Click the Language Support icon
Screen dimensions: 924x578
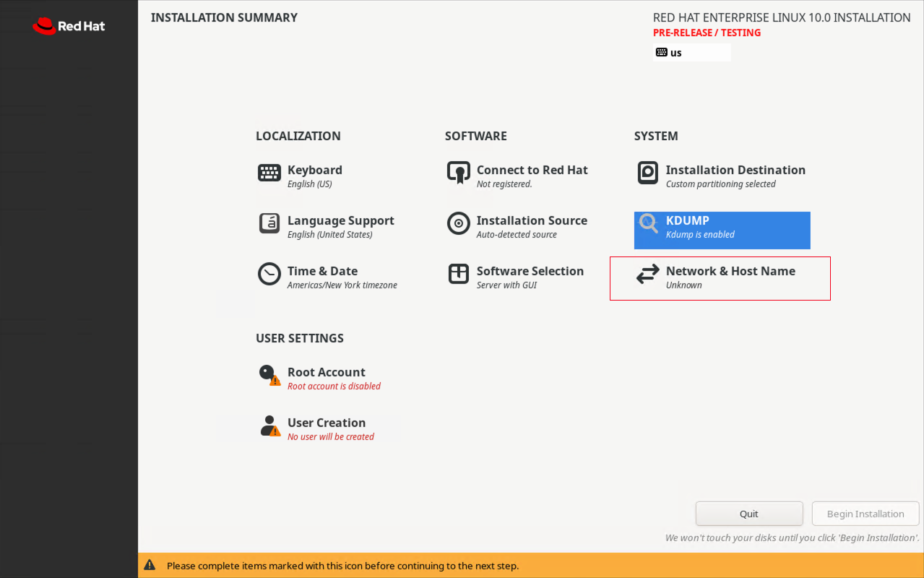269,223
